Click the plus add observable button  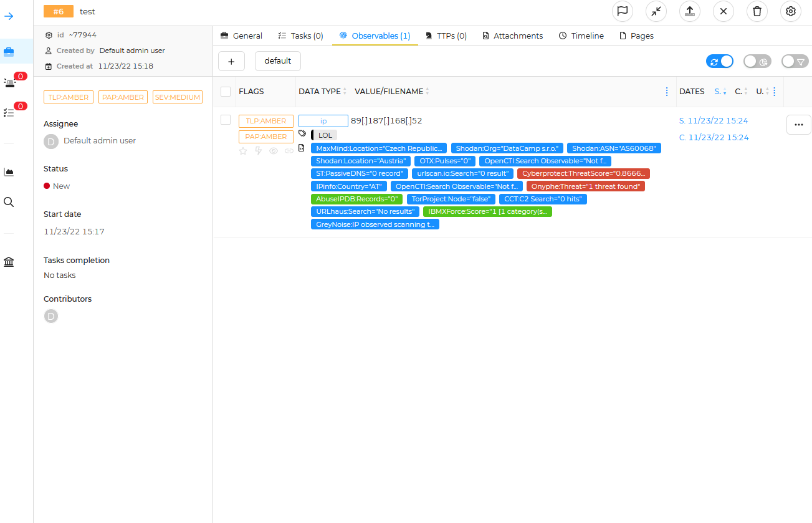point(231,61)
